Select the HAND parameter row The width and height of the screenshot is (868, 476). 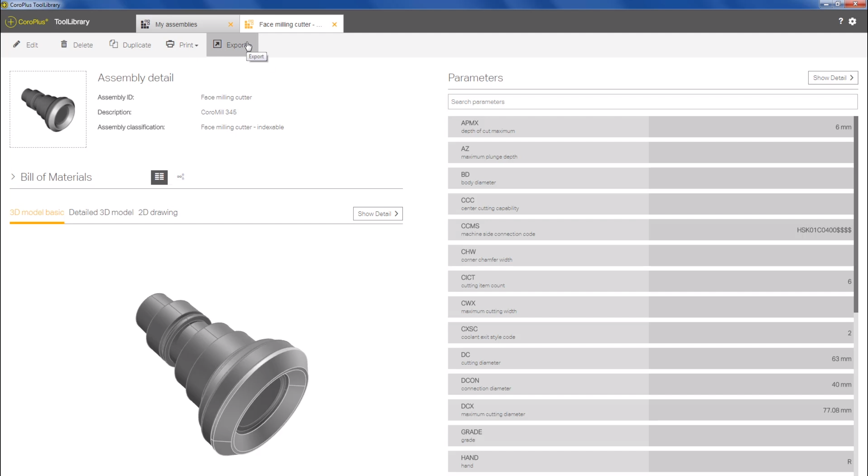click(x=650, y=461)
